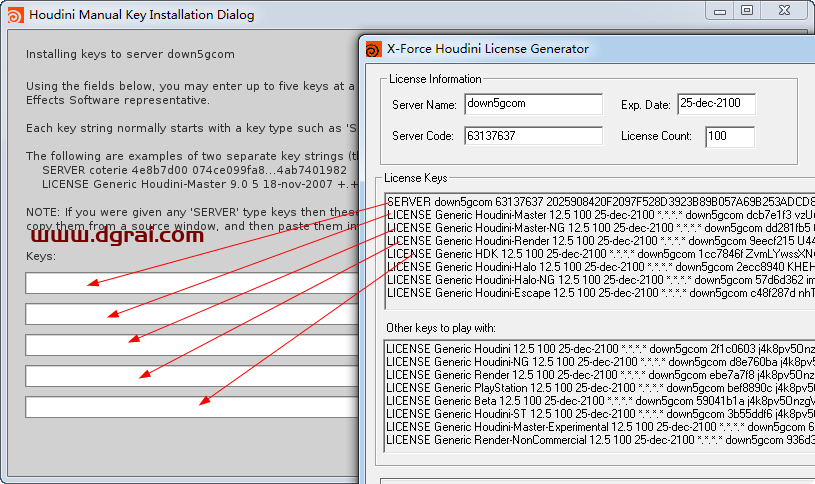Select the LICENSE Generic Houdini 12.5 other key line
This screenshot has height=484, width=815.
click(x=600, y=349)
